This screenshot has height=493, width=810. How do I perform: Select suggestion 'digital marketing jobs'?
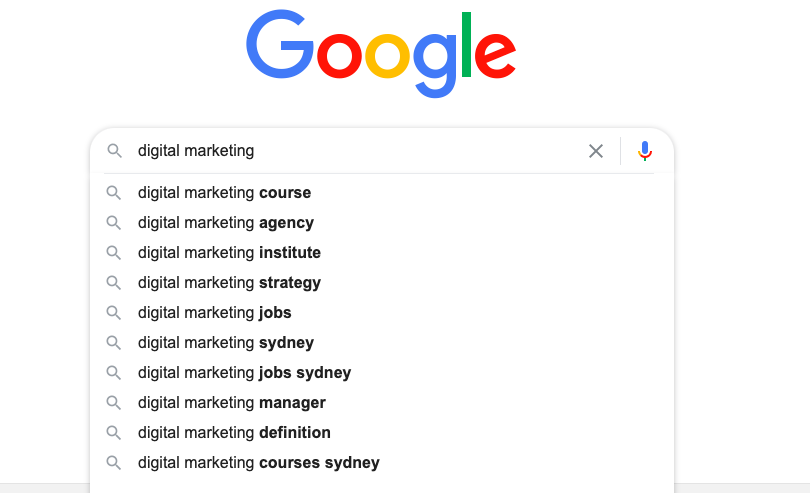click(x=214, y=313)
